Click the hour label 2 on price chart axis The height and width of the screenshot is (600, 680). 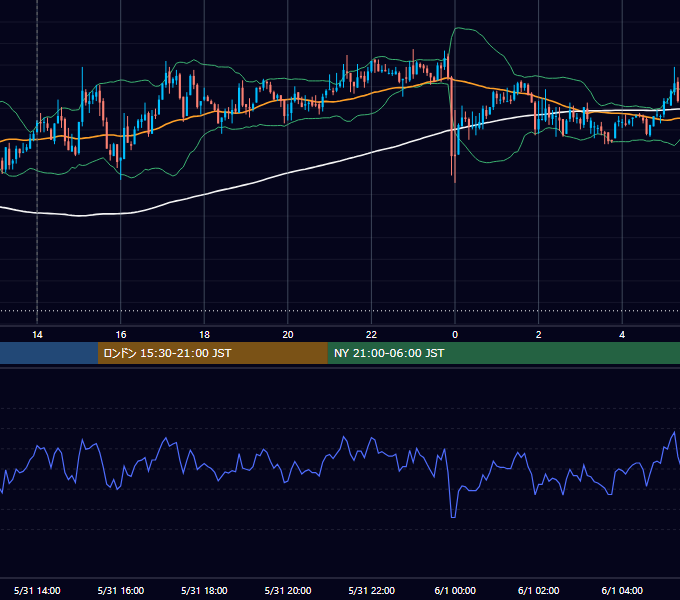pos(539,335)
